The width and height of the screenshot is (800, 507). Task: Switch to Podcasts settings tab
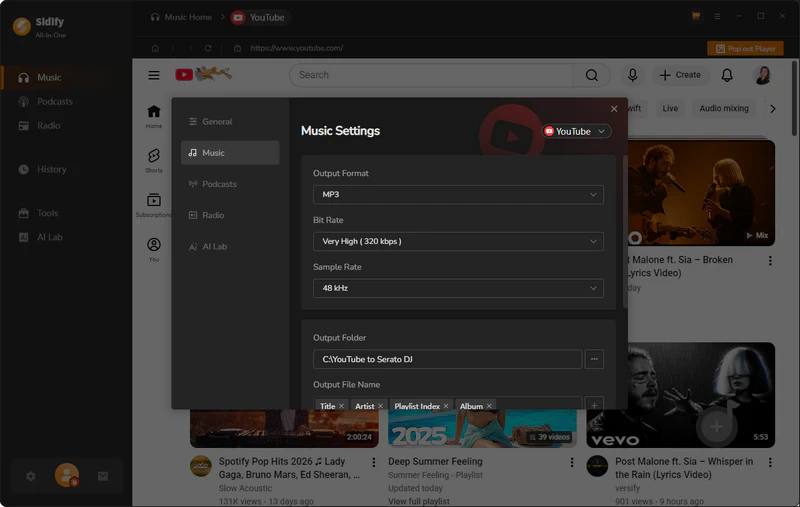(x=230, y=184)
